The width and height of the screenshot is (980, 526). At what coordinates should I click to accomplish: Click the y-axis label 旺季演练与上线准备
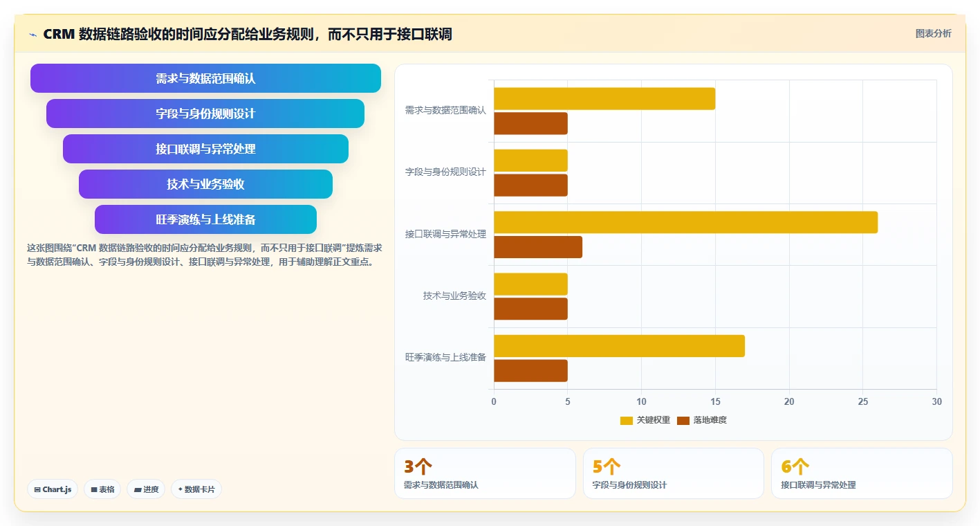pyautogui.click(x=445, y=358)
